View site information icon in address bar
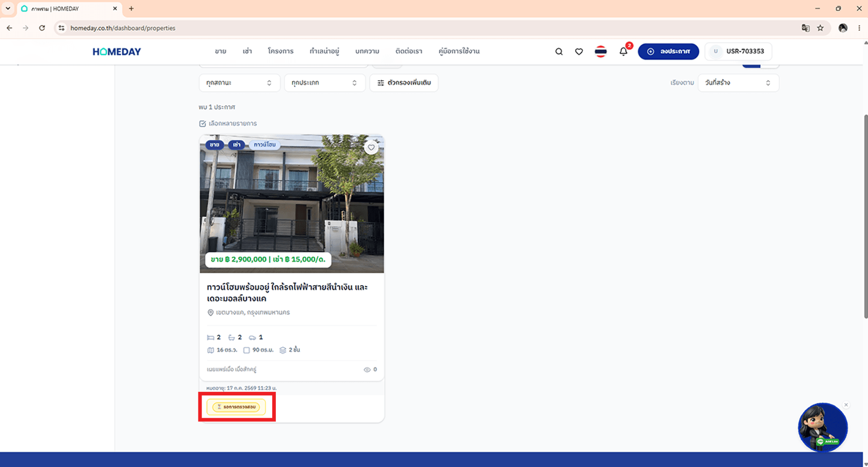 point(61,28)
